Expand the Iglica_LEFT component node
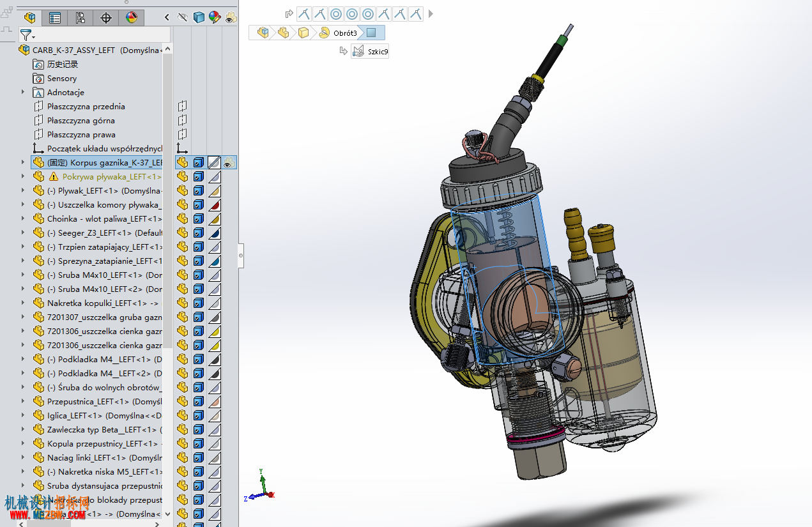The image size is (812, 527). [x=23, y=415]
